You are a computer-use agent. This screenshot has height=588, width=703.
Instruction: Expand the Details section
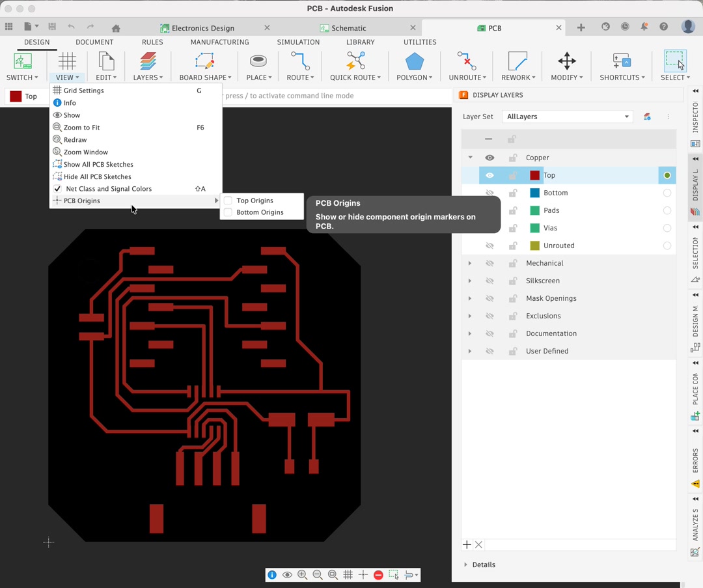point(466,565)
